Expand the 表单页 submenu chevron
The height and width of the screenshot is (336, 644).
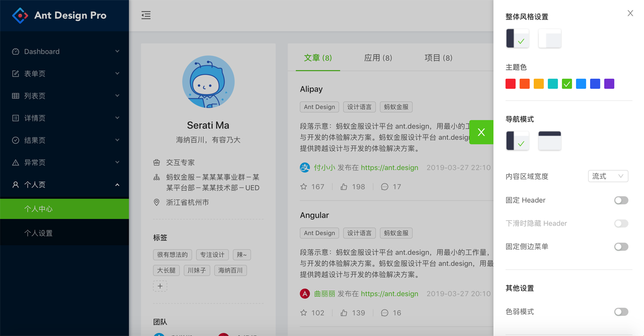117,74
